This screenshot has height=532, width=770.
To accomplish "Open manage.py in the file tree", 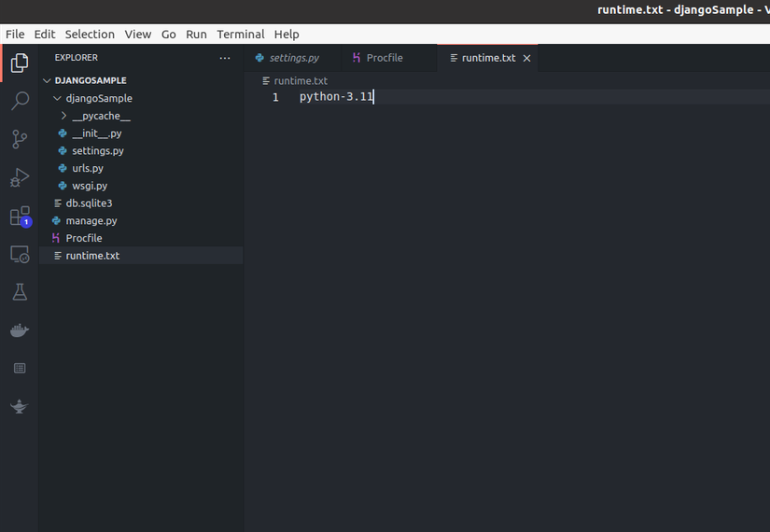I will point(91,220).
